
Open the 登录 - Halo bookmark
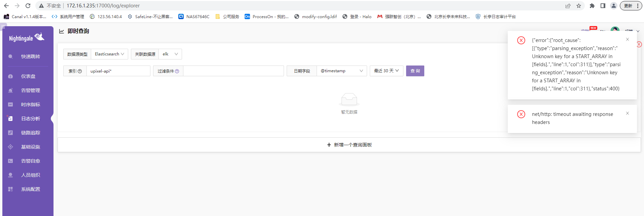click(x=357, y=16)
